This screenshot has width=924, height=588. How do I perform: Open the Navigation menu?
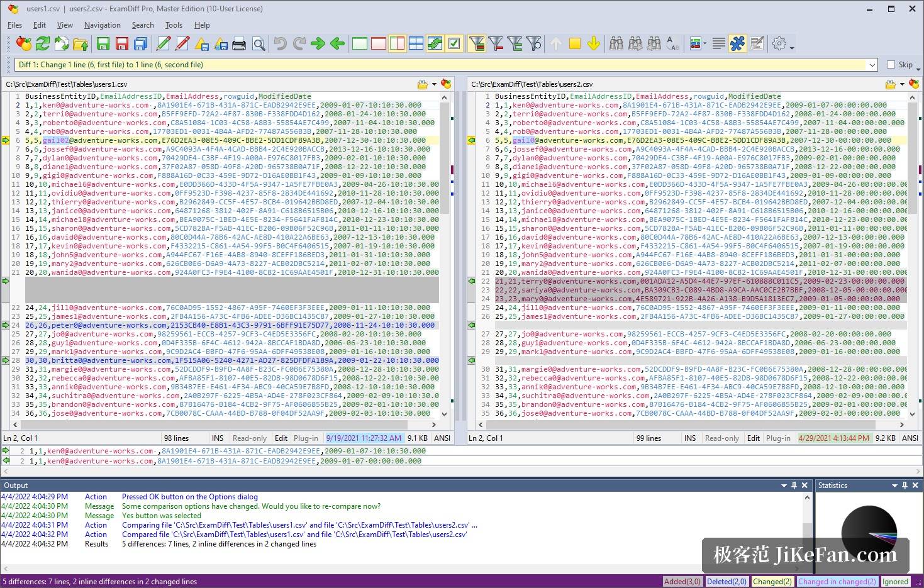click(102, 25)
